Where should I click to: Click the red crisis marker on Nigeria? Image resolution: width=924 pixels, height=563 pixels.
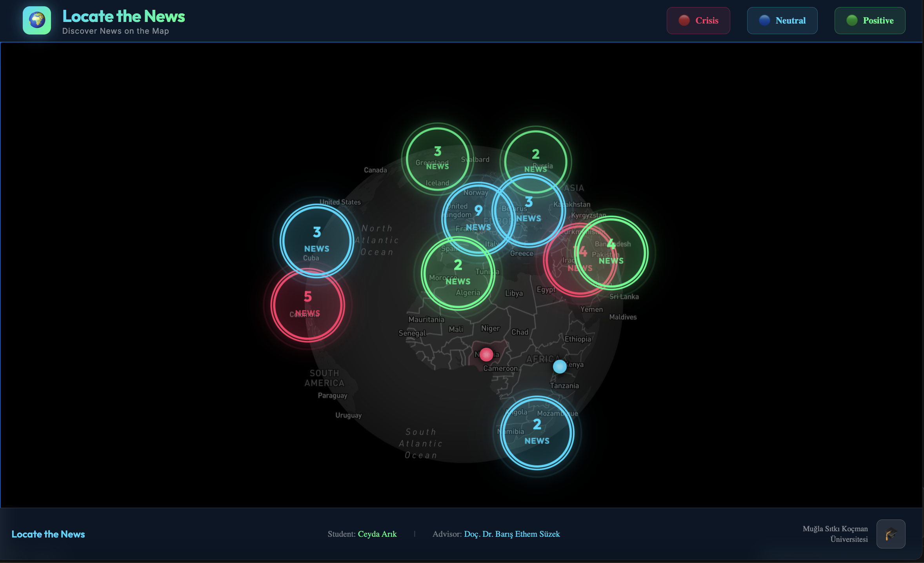tap(486, 354)
